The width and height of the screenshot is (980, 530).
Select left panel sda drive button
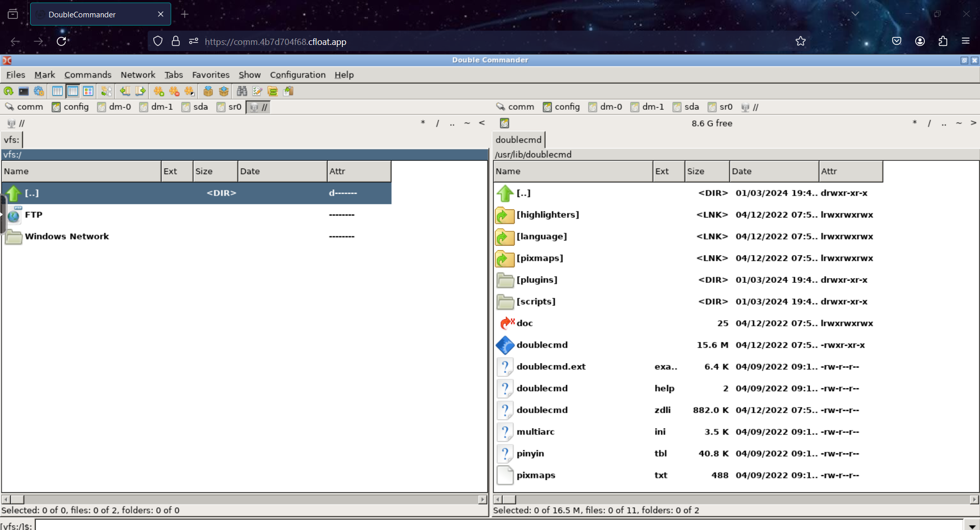coord(195,107)
